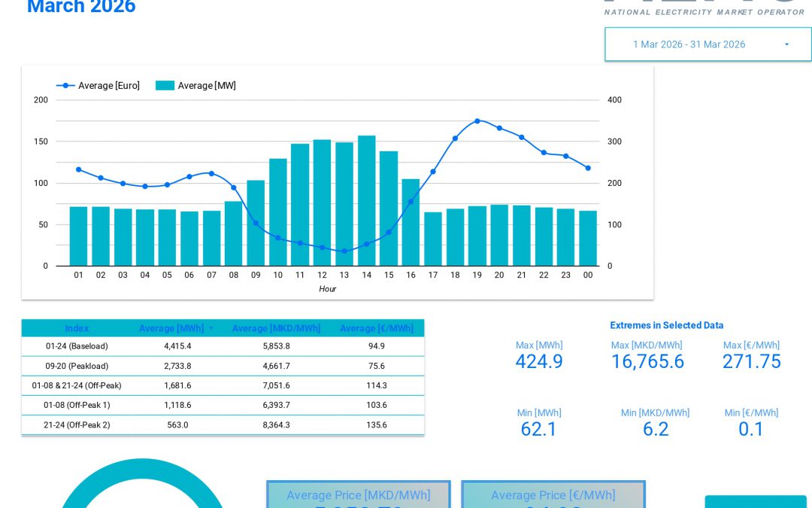Viewport: 812px width, 508px height.
Task: Select the Average Price [MKD/MWh] card
Action: point(359,495)
